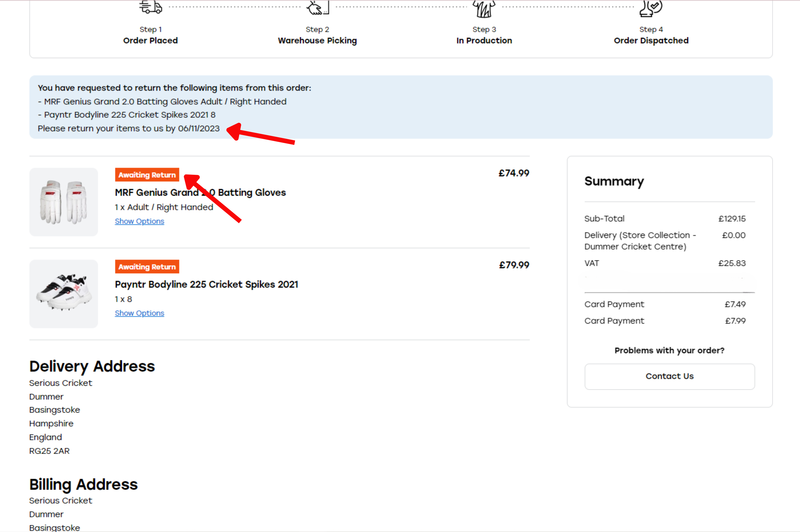Open the Payntr cricket spikes product image
Screen dimensions: 800x532
pyautogui.click(x=63, y=294)
